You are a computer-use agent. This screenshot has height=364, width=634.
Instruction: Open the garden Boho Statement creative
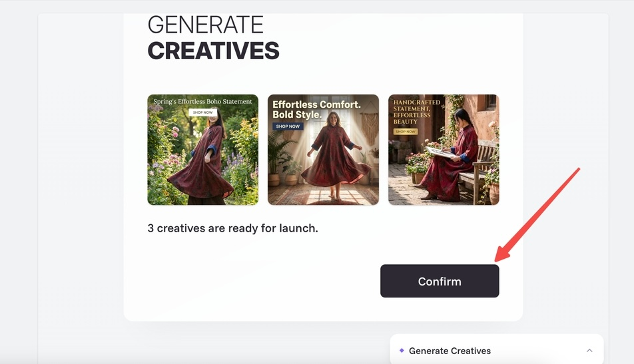202,150
